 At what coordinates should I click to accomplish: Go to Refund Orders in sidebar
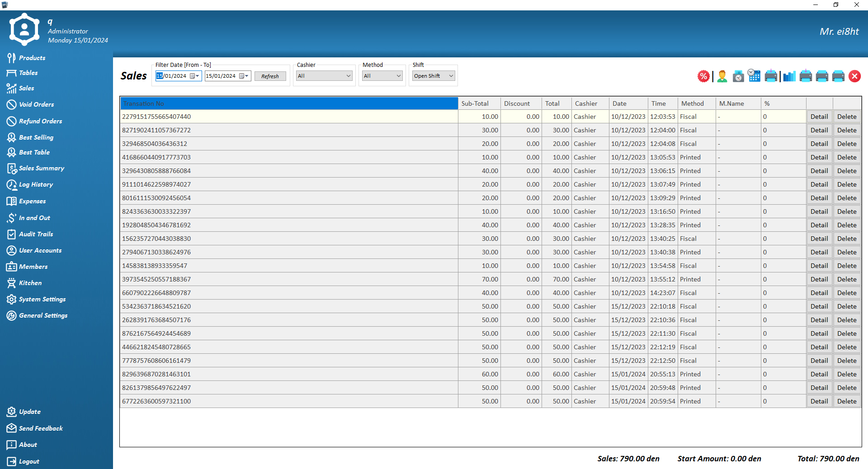(x=40, y=121)
